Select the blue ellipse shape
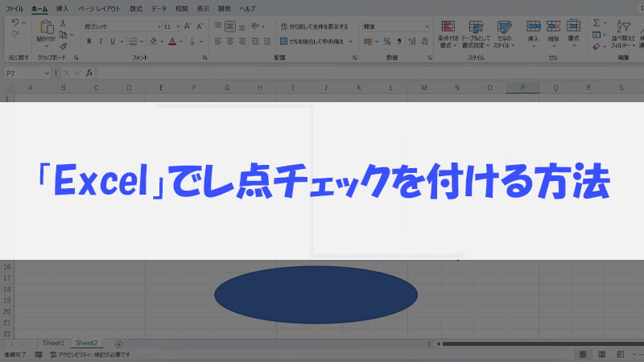This screenshot has width=644, height=362. [316, 294]
